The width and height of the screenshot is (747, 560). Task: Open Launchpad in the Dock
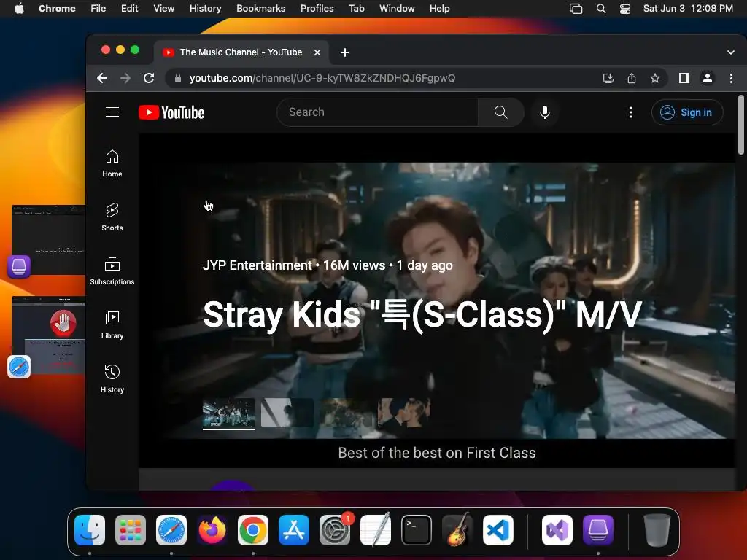click(131, 530)
